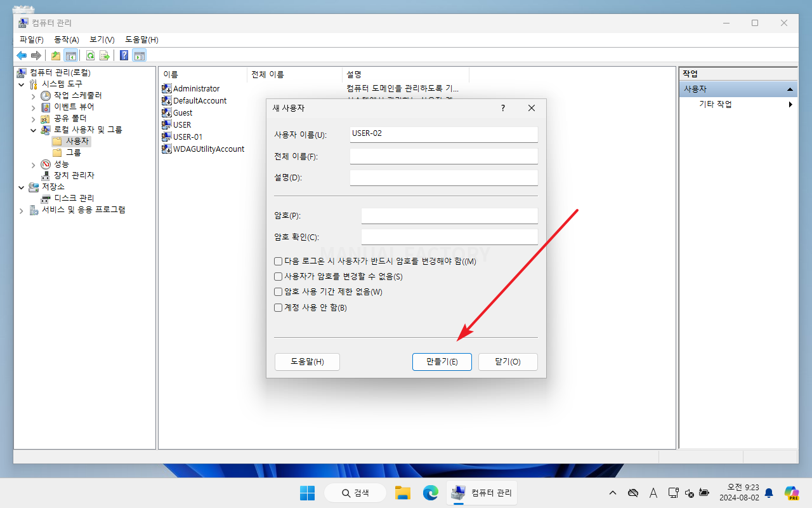Click the Forward arrow toolbar icon
Screen dimensions: 812x508
36,55
